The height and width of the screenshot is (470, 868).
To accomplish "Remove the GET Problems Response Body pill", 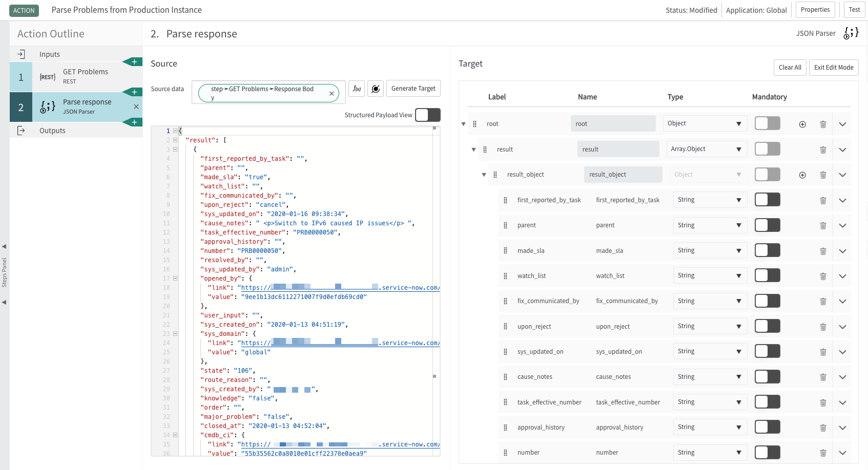I will pyautogui.click(x=332, y=93).
